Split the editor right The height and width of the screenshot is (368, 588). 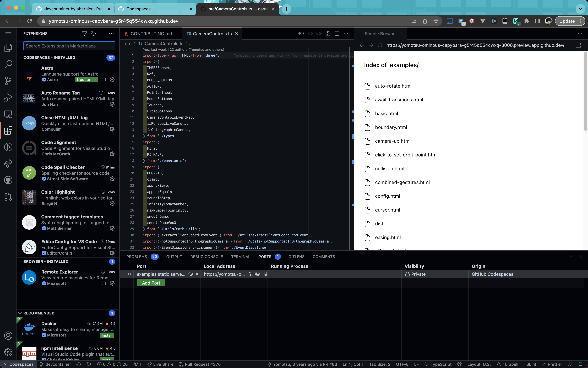click(337, 34)
